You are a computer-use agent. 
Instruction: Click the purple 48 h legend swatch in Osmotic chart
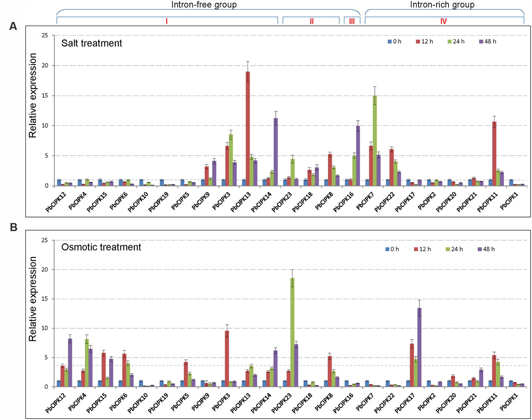(x=480, y=249)
